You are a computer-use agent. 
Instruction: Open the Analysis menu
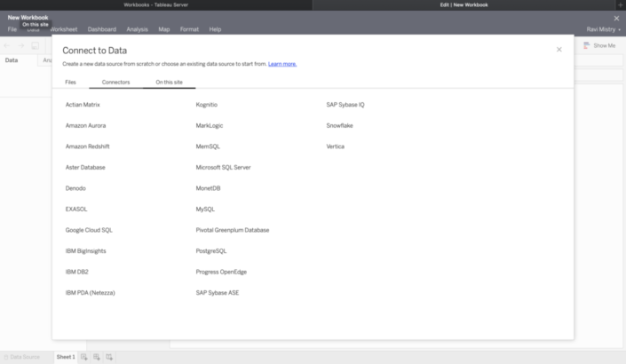(137, 29)
